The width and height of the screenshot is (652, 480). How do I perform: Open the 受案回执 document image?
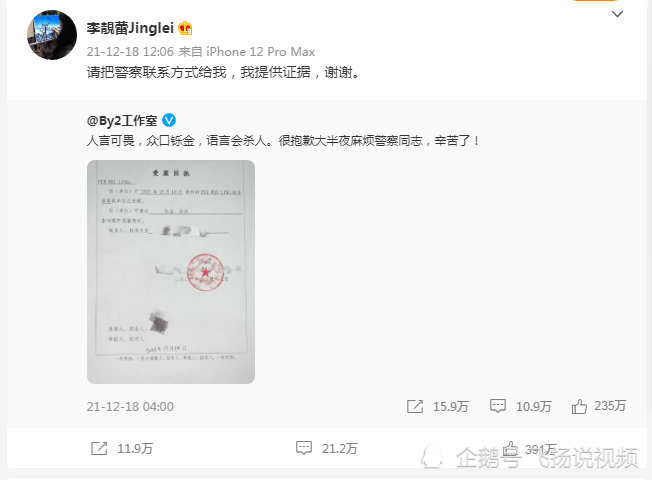tap(171, 272)
